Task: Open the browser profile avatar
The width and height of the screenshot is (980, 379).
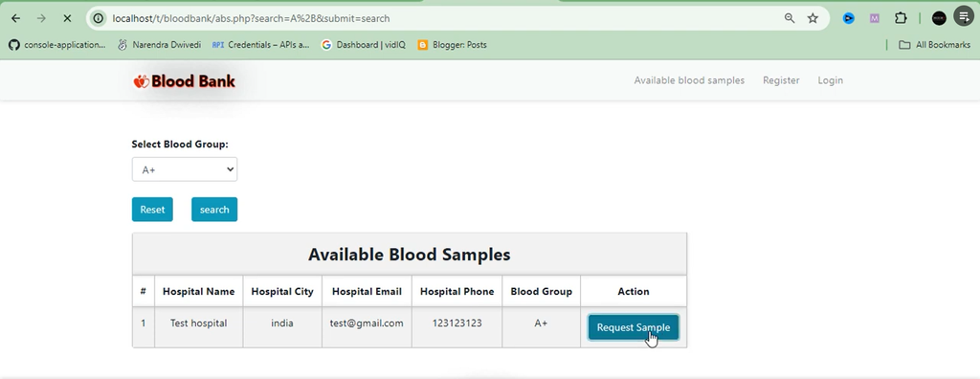Action: tap(939, 18)
